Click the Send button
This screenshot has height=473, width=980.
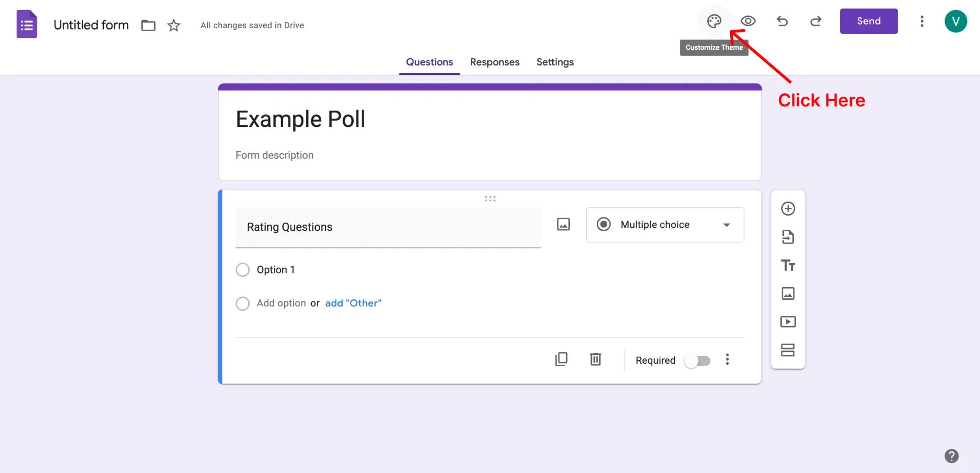click(x=869, y=21)
